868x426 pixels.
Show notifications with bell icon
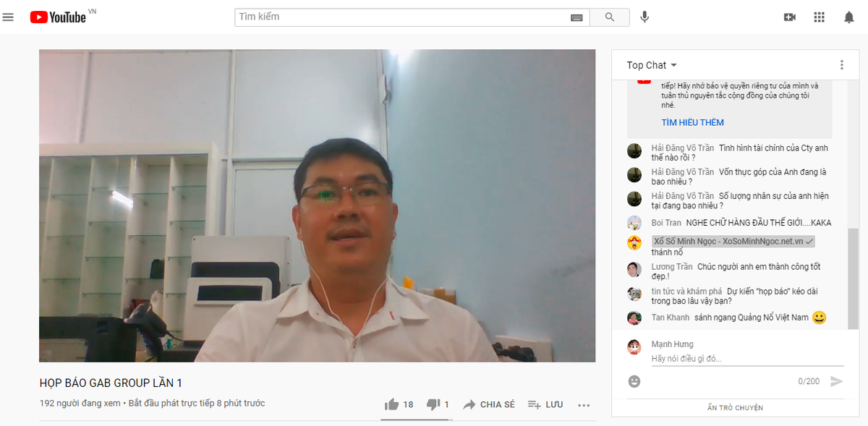click(x=849, y=17)
